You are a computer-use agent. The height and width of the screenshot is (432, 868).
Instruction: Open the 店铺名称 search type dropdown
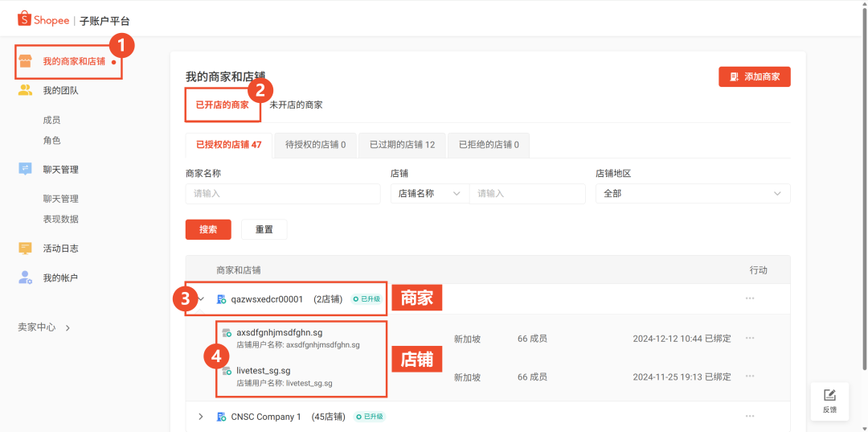(429, 194)
